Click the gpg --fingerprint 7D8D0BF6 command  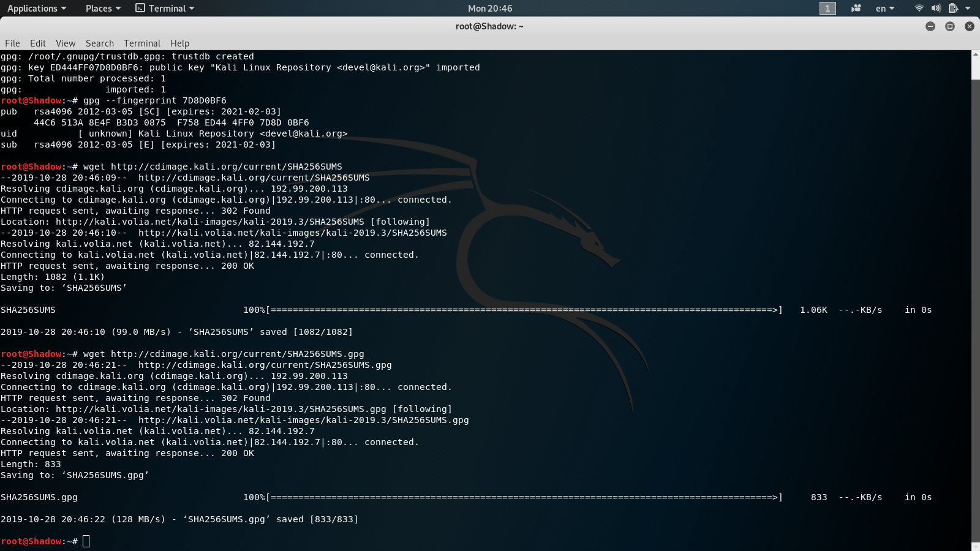(x=155, y=100)
